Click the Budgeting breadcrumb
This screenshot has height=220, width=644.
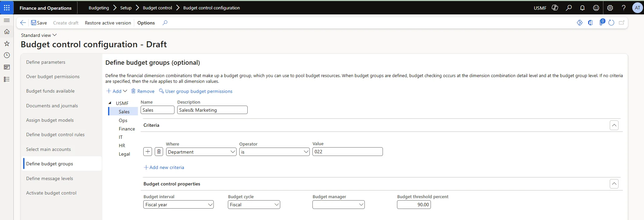tap(99, 8)
